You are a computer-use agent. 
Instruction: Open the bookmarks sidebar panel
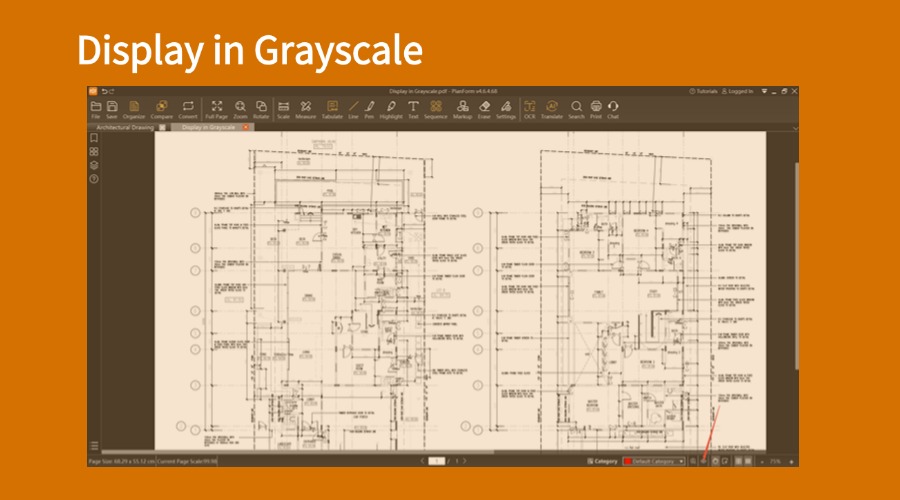tap(94, 138)
